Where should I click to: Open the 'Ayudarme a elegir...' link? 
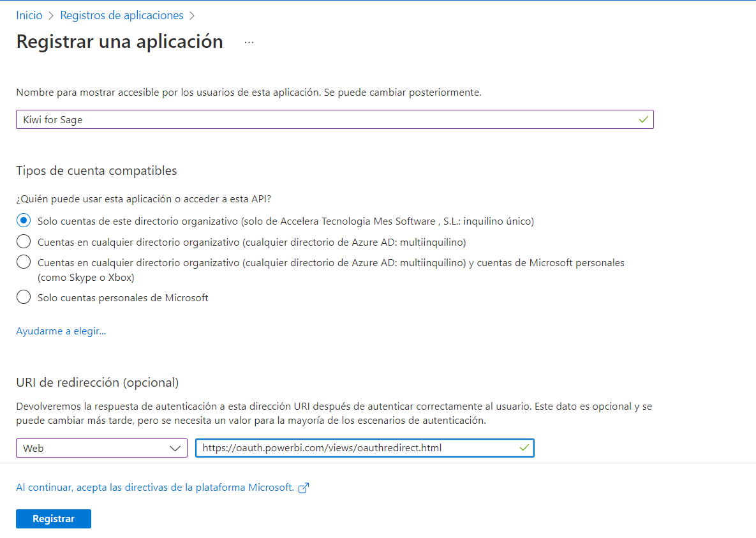[x=61, y=331]
